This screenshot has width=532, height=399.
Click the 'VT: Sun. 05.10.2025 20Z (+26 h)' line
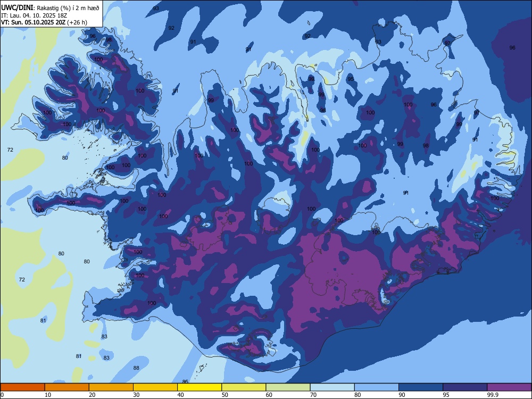44,22
